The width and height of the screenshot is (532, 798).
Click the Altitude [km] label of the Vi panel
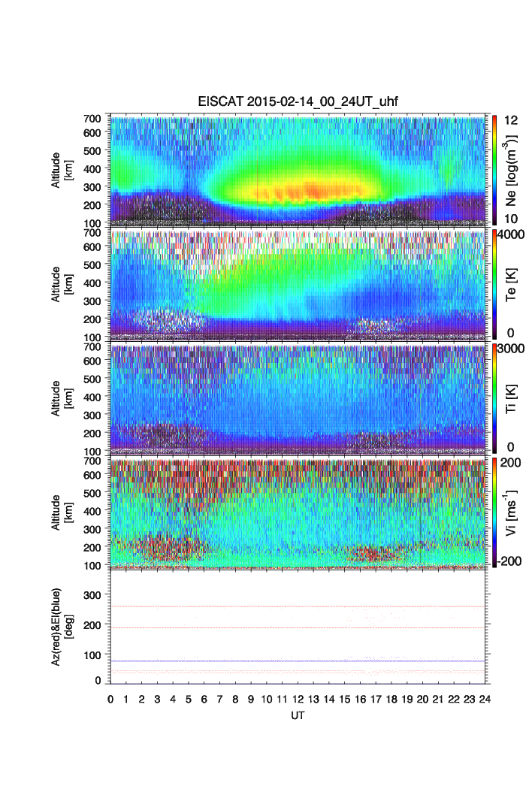tap(62, 512)
